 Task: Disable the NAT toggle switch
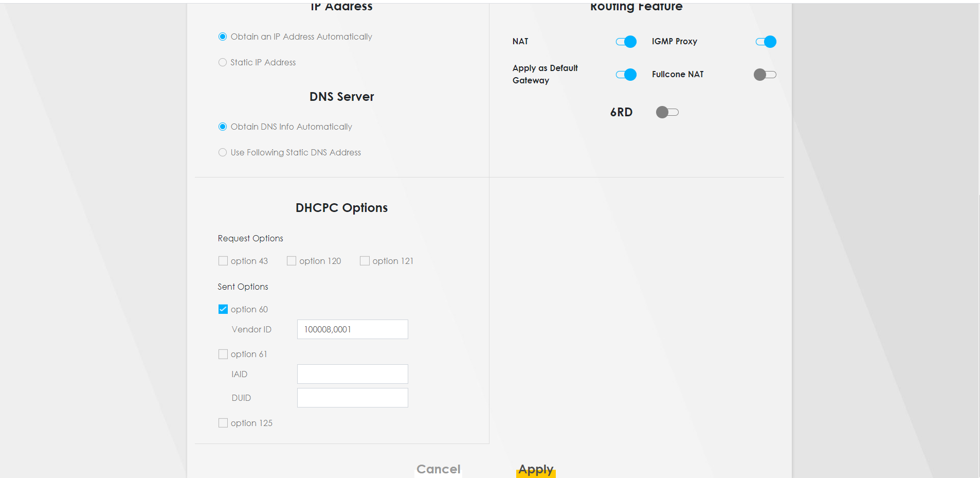point(626,42)
